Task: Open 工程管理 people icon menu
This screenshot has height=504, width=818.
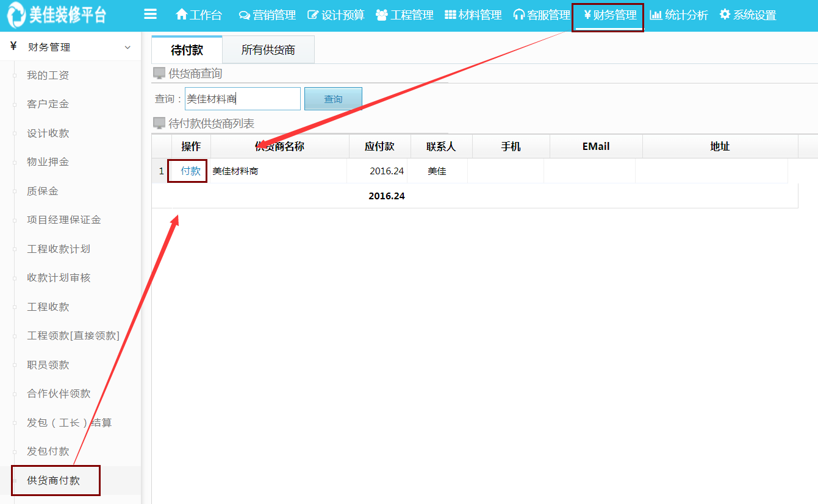Action: click(382, 15)
